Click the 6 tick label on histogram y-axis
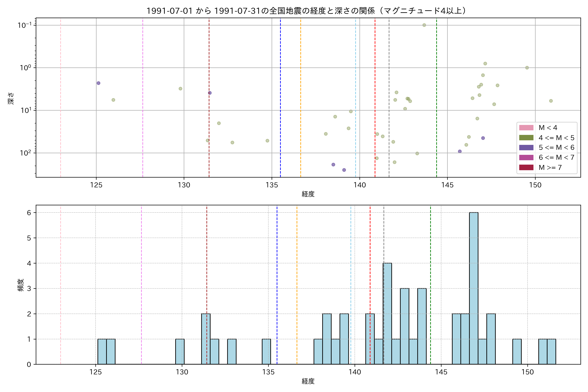The image size is (588, 392). 29,213
